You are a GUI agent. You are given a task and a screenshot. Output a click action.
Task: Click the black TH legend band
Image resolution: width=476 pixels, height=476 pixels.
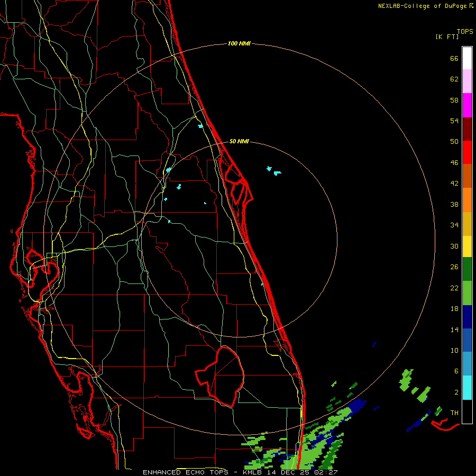tap(467, 411)
